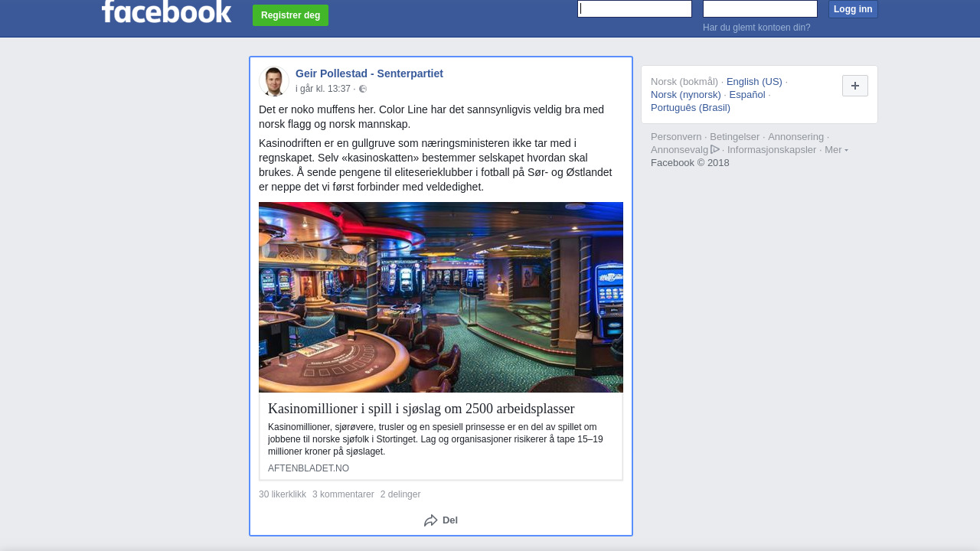Open the Betingelser footer link
The width and height of the screenshot is (980, 551).
click(735, 137)
